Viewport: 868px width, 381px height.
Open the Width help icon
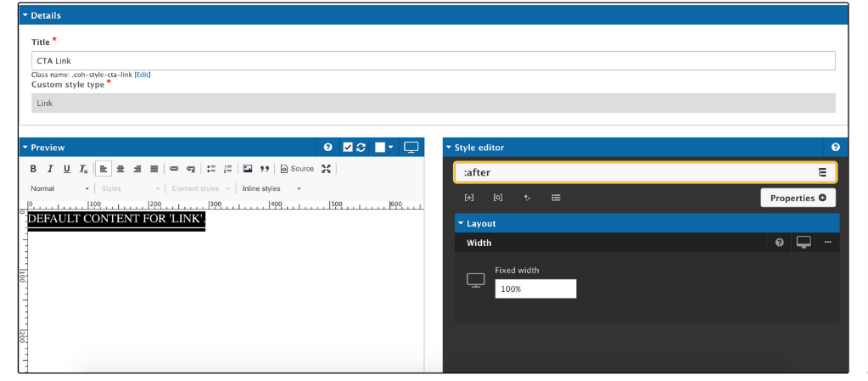coord(780,243)
